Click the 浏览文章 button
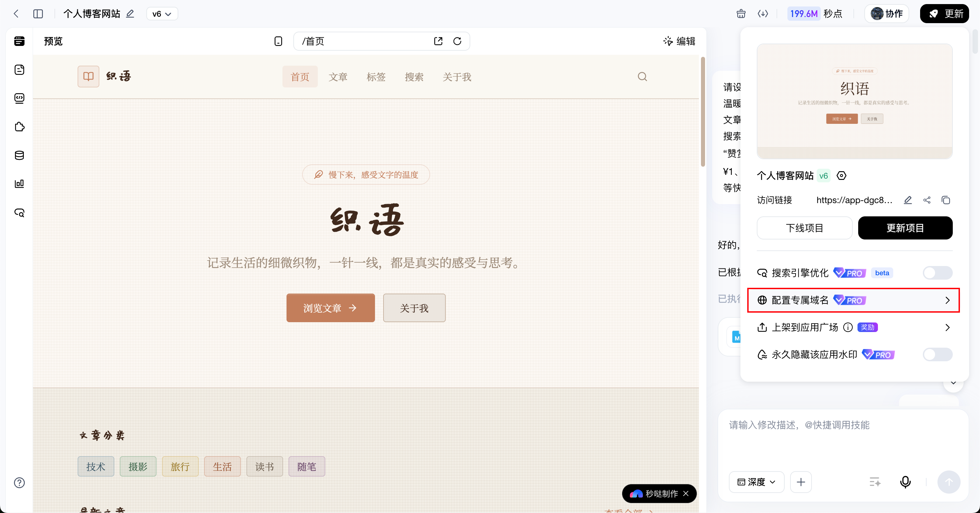Screen dimensions: 980x513 [331, 308]
